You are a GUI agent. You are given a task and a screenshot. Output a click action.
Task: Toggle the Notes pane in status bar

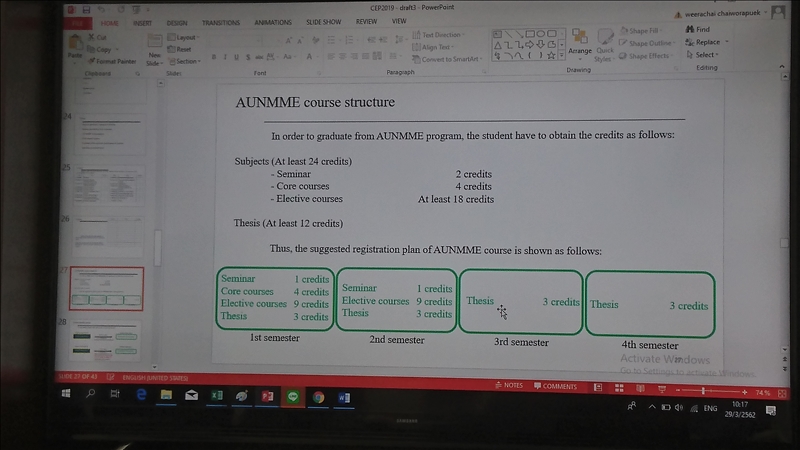pos(510,385)
